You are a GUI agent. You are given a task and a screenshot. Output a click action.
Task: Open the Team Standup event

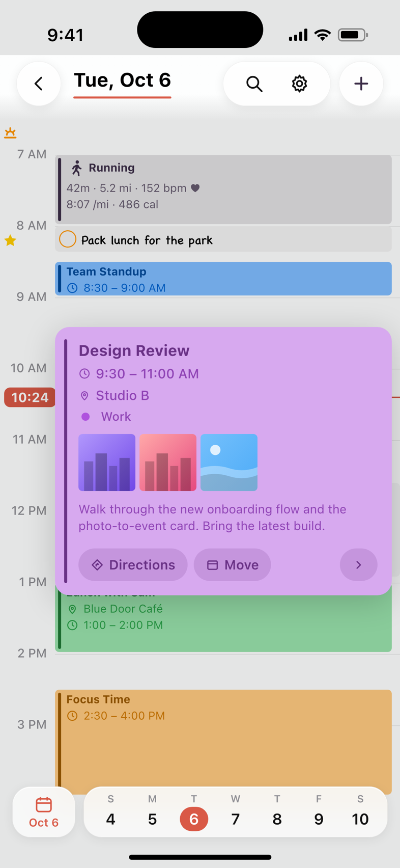click(x=223, y=279)
